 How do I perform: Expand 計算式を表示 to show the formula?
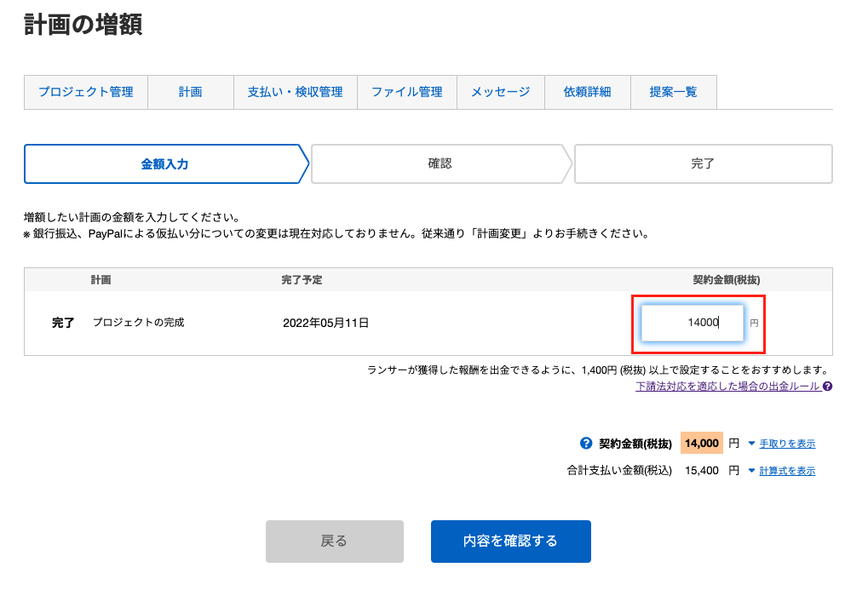coord(784,470)
